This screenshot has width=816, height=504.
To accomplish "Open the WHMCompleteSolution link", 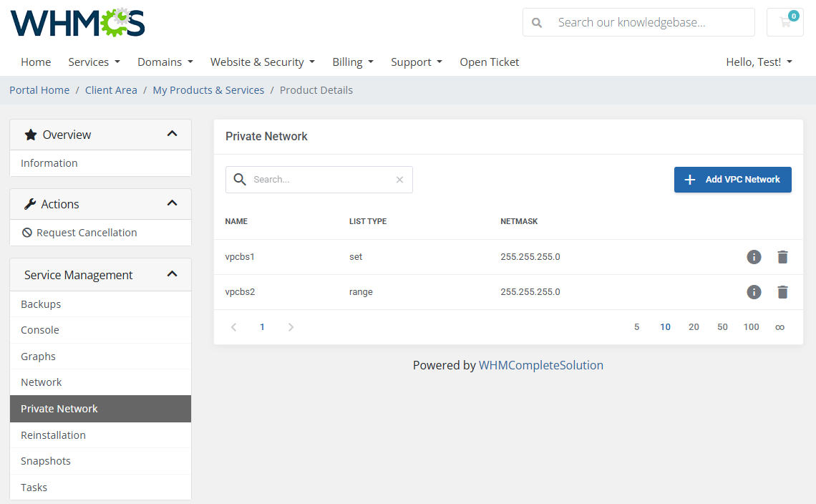I will pos(541,365).
